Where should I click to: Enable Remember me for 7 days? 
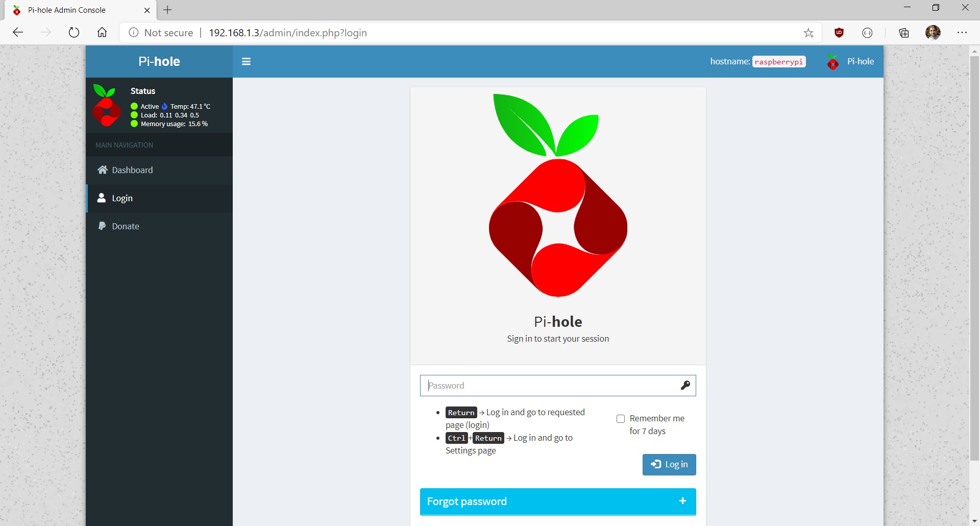(621, 419)
